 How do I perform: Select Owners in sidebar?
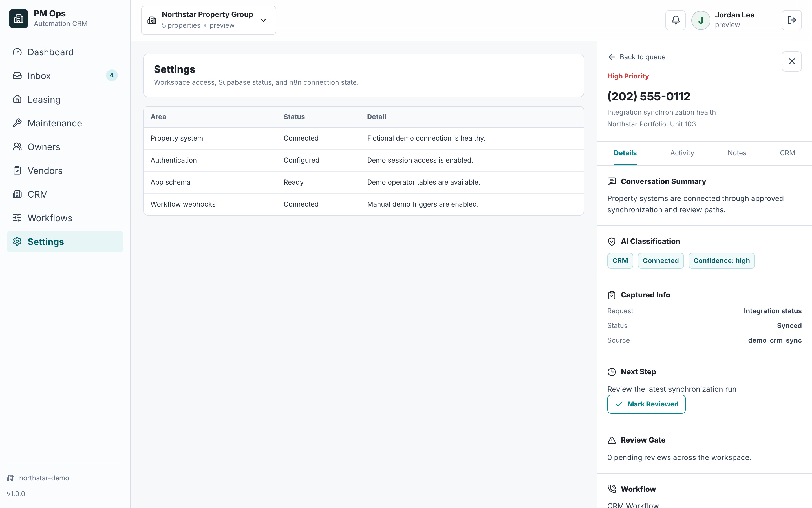[x=65, y=147]
